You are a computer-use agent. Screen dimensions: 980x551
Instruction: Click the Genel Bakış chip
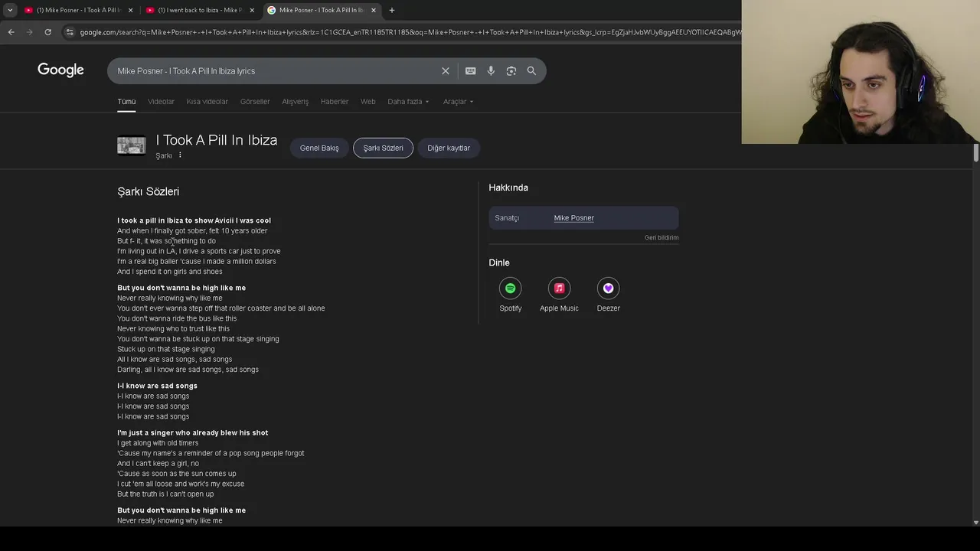(x=319, y=148)
